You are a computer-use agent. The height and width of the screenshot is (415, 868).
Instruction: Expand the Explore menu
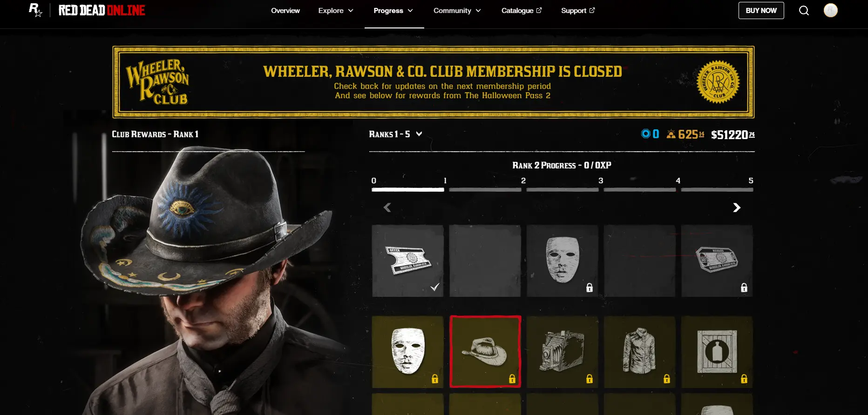tap(336, 11)
